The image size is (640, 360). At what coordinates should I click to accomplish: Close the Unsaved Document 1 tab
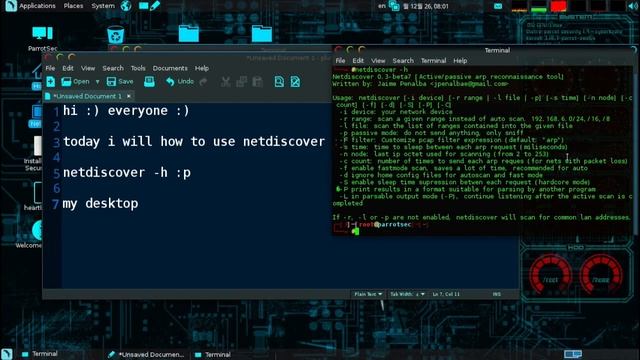[129, 96]
